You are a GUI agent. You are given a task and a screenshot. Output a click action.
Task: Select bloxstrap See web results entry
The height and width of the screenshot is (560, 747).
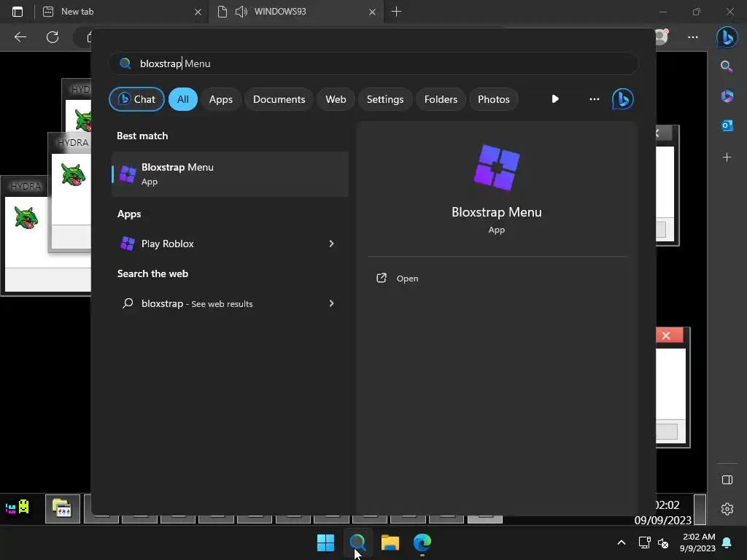[x=230, y=304]
